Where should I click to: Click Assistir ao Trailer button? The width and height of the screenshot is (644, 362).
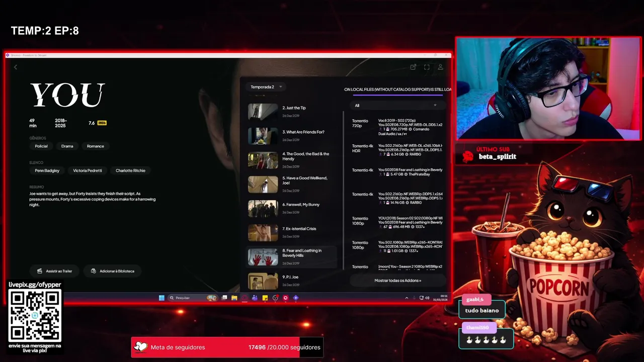(x=55, y=271)
